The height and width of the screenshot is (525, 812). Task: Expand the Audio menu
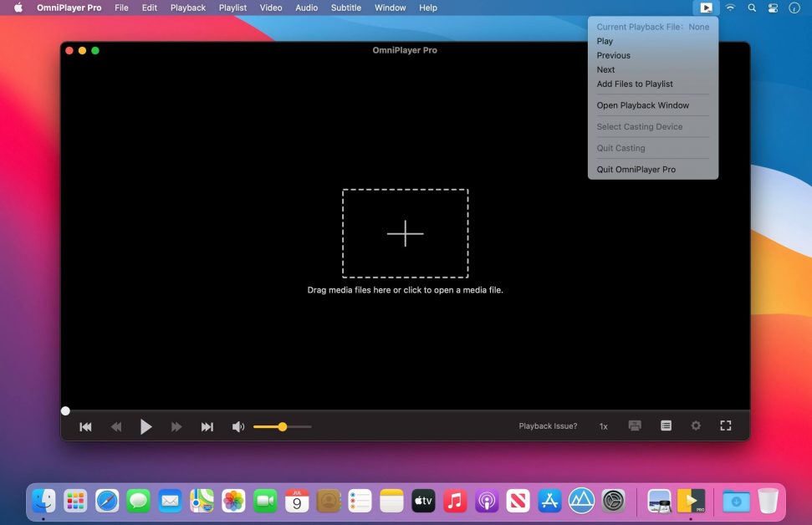[306, 8]
